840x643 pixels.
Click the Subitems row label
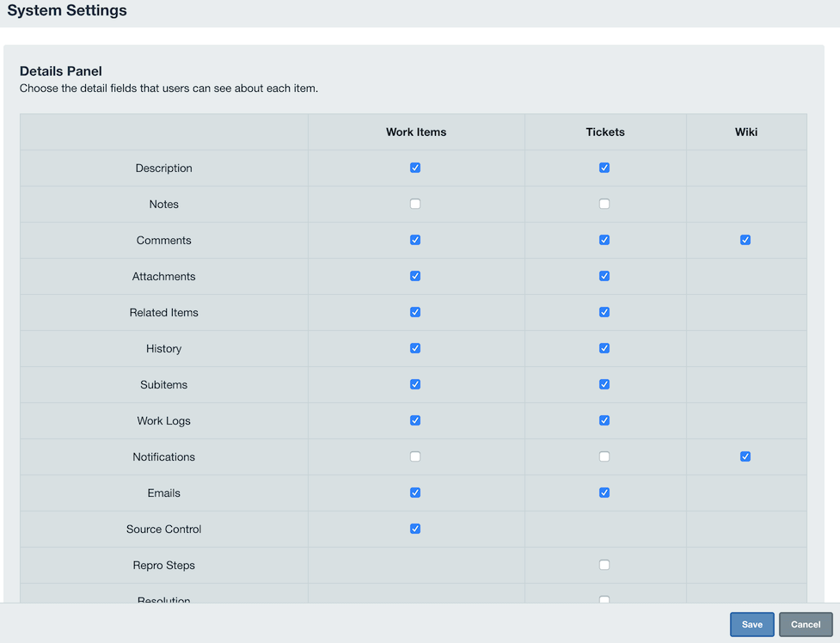[164, 385]
